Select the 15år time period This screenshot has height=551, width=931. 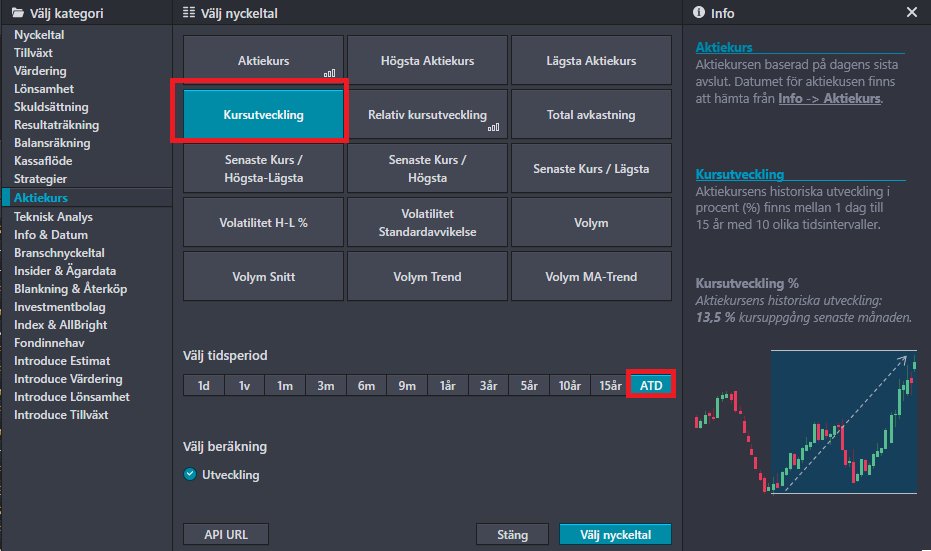pyautogui.click(x=610, y=385)
